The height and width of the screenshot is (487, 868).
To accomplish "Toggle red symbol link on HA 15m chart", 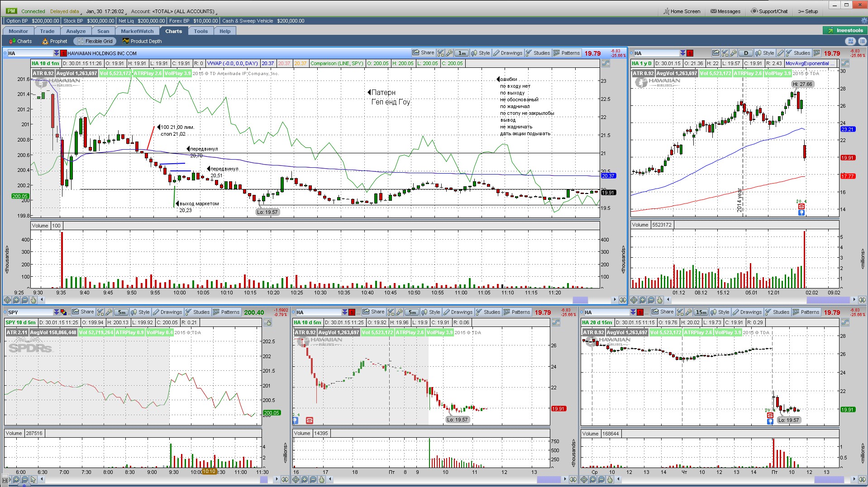I will (x=640, y=312).
